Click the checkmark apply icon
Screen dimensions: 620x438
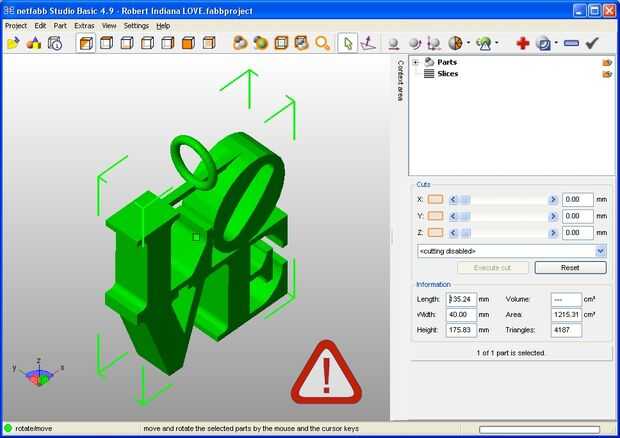coord(592,43)
